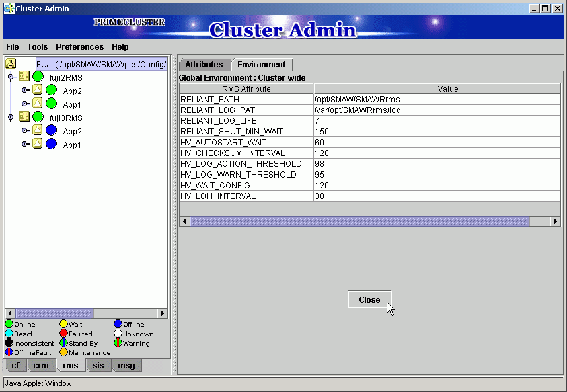Switch to the cf tab
The image size is (567, 392).
15,366
